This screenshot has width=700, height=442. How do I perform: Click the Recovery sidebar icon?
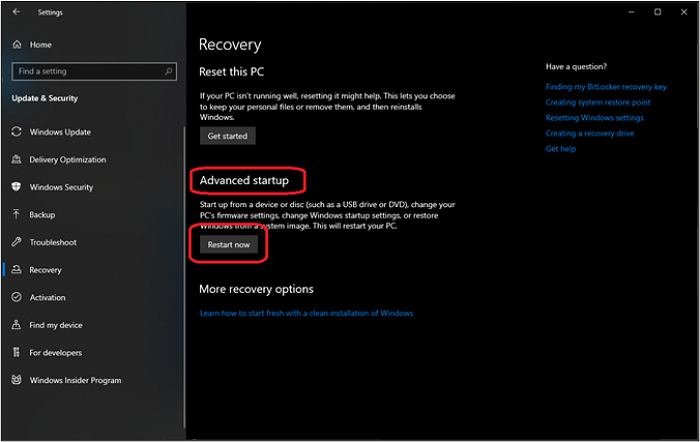[x=17, y=269]
